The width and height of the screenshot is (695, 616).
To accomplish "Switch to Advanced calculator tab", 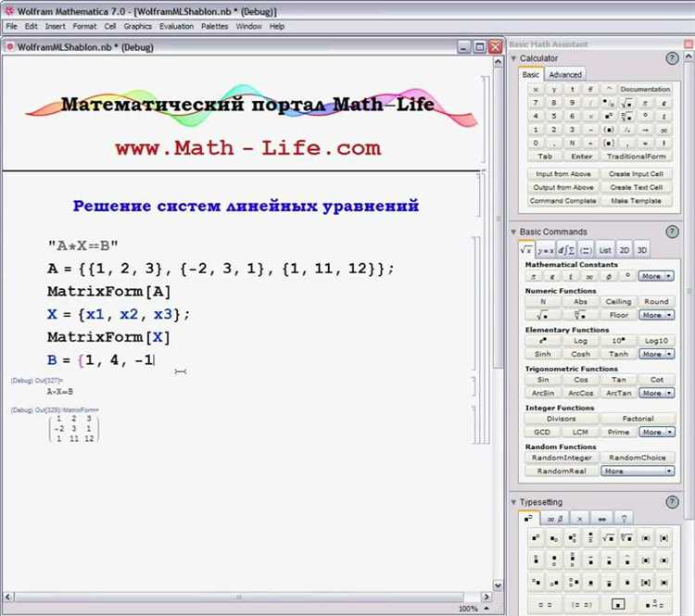I will tap(565, 74).
